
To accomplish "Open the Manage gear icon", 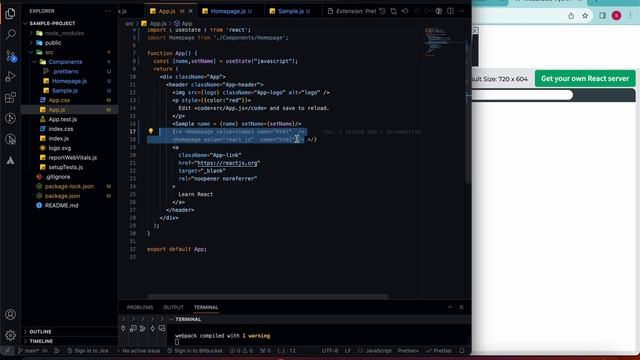I will [x=11, y=335].
